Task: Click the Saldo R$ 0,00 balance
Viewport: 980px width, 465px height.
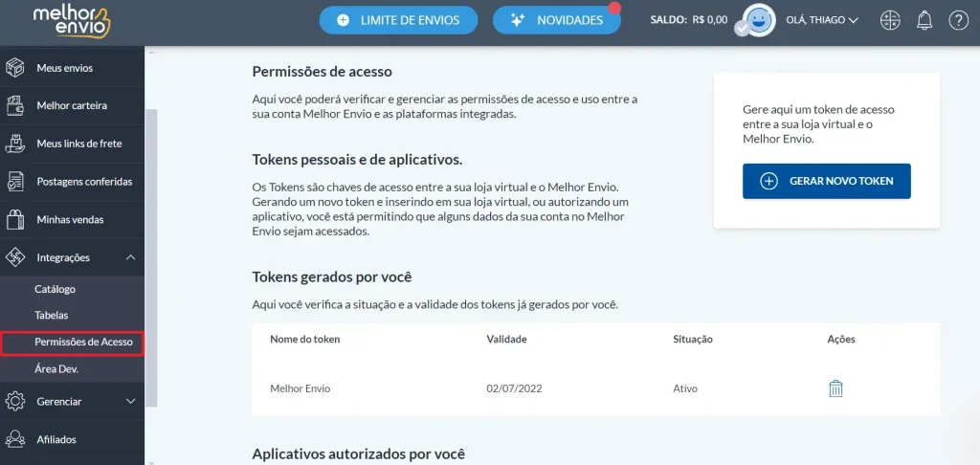Action: 689,20
